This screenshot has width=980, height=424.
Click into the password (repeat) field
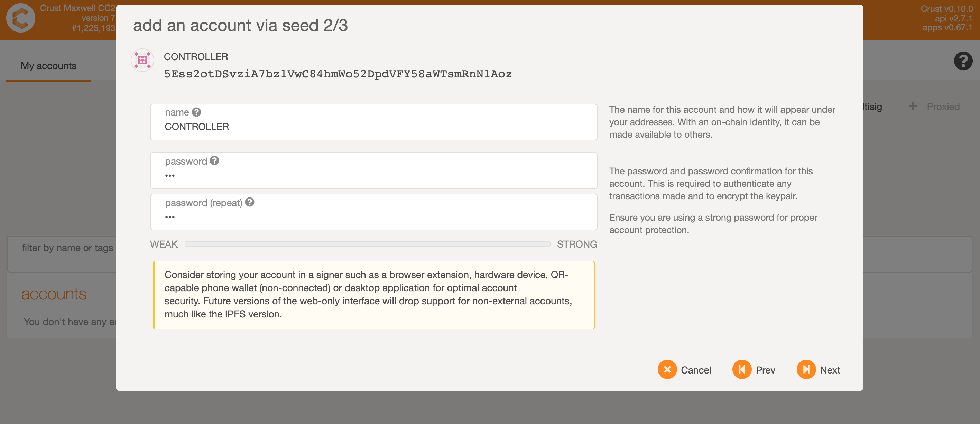click(373, 217)
